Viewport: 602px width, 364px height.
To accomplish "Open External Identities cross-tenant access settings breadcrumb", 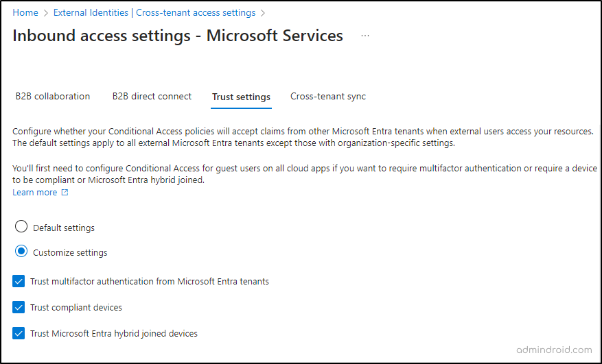I will [x=154, y=12].
